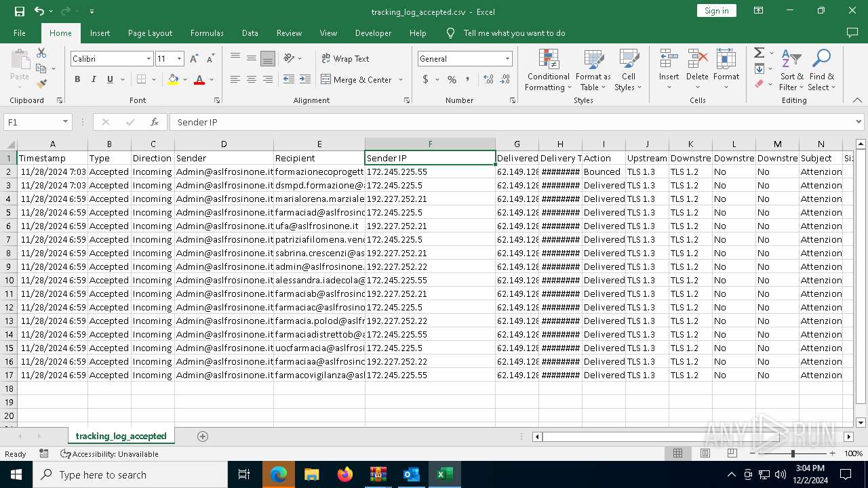868x488 pixels.
Task: Click the Save icon in title bar
Action: (20, 11)
